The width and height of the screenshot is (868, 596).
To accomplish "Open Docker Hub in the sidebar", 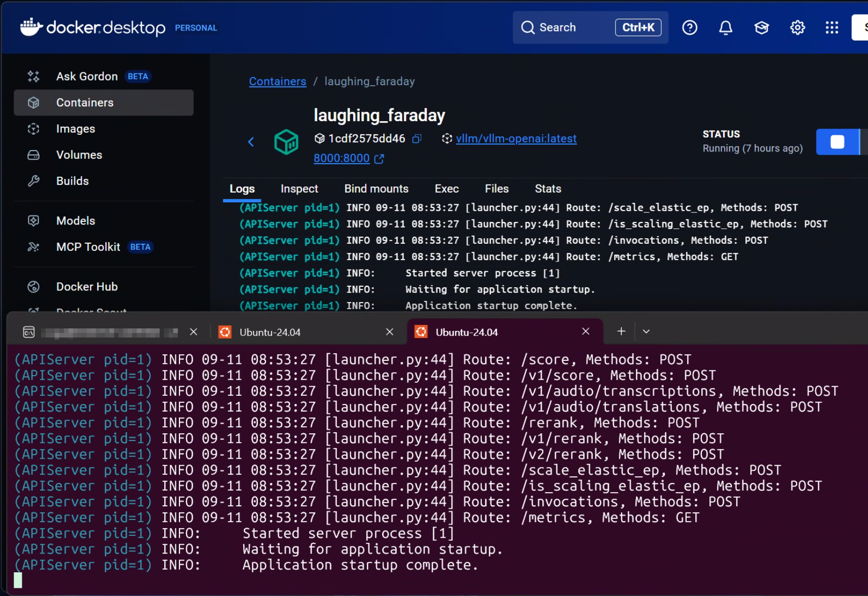I will pyautogui.click(x=103, y=287).
